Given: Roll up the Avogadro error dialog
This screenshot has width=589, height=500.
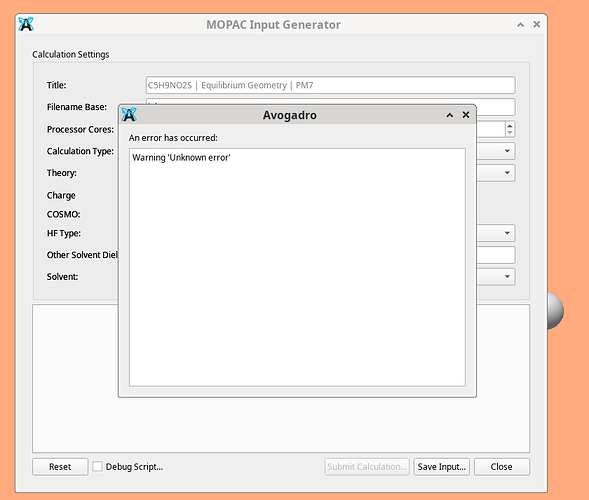Looking at the screenshot, I should coord(450,115).
